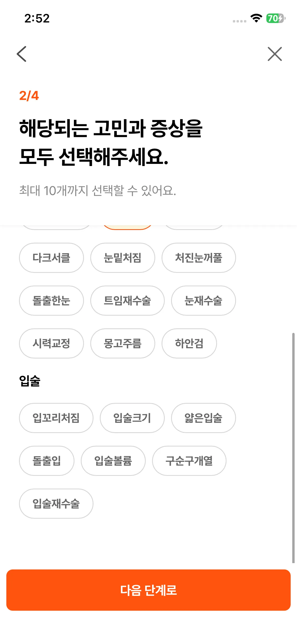This screenshot has width=297, height=644.
Task: Select 몽고주름 concern
Action: coord(123,343)
